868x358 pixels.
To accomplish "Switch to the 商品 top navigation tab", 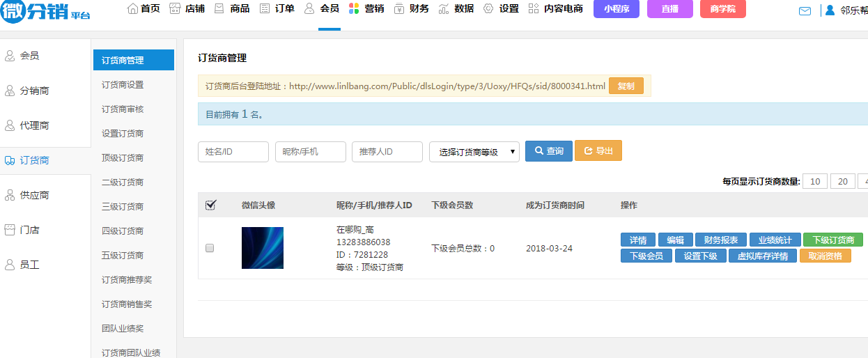I will click(232, 9).
